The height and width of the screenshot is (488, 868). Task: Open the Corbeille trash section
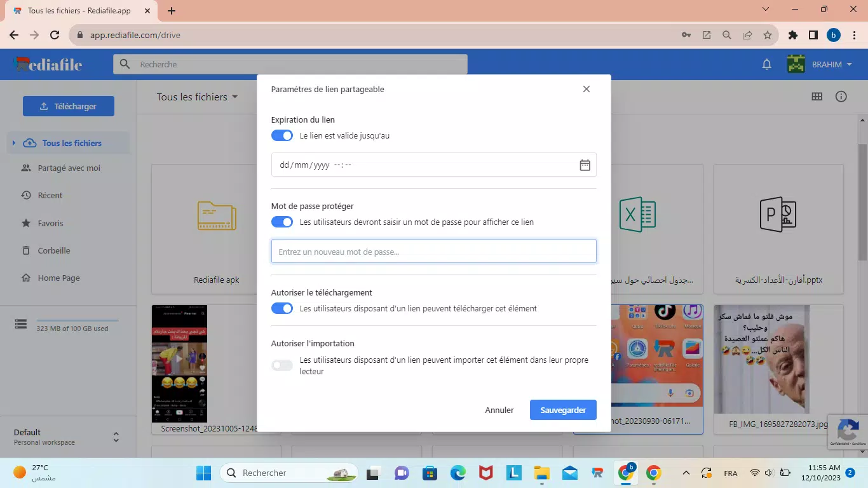click(x=56, y=250)
